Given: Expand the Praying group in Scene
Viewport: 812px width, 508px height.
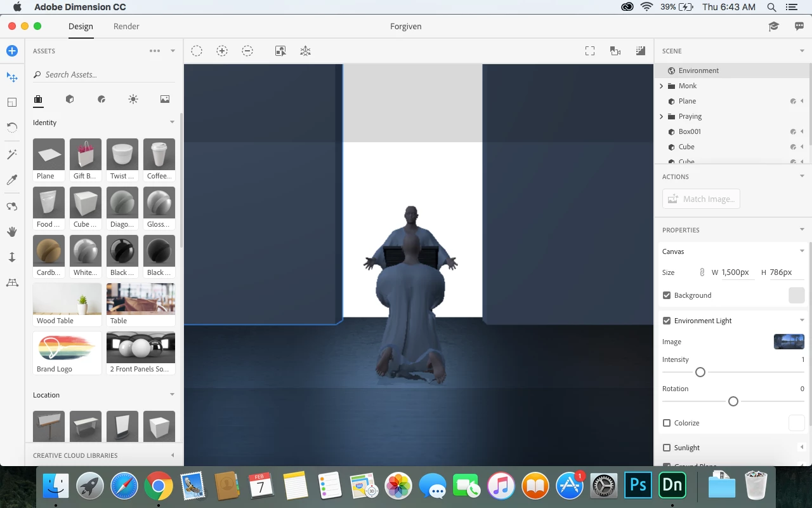Looking at the screenshot, I should [662, 116].
